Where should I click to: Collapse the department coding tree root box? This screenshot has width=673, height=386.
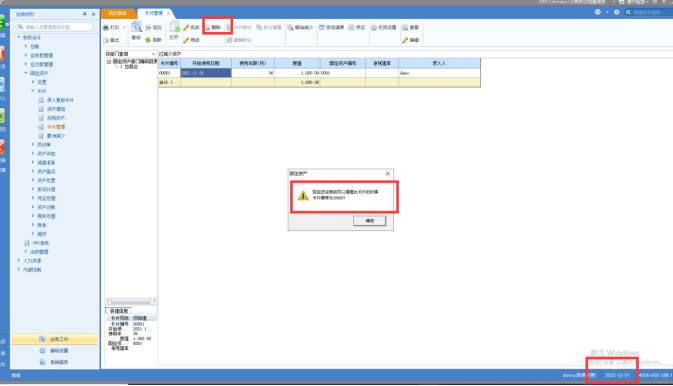(x=109, y=62)
